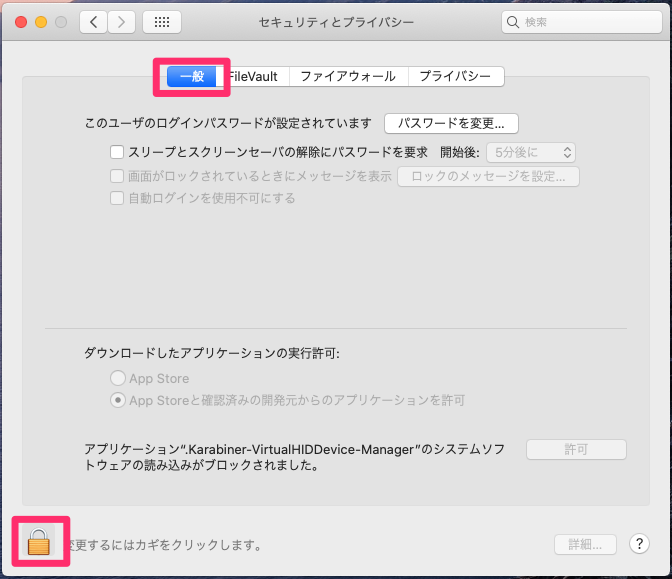Image resolution: width=672 pixels, height=579 pixels.
Task: Select the App Store radio button
Action: coord(118,378)
